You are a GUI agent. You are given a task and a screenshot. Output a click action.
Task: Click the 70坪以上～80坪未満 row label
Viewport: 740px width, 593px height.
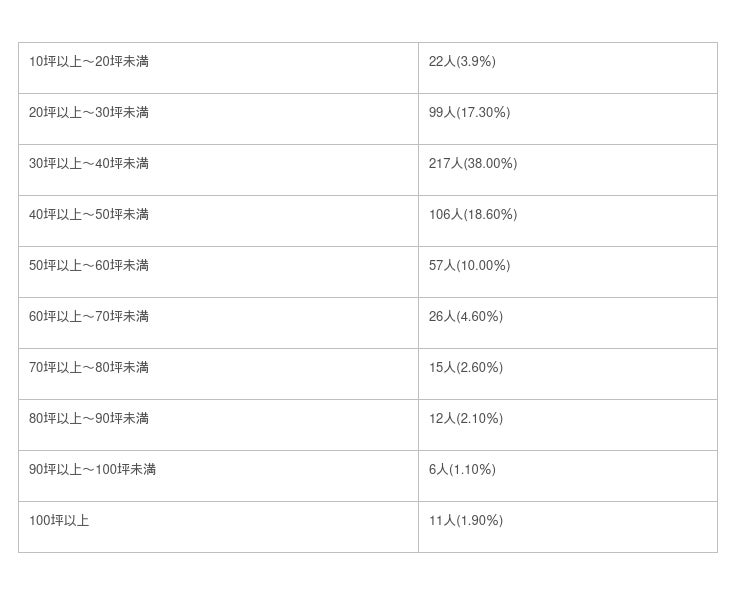click(89, 368)
